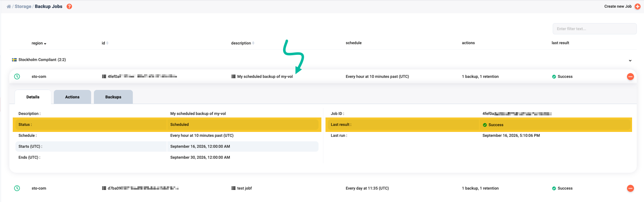Open the Backup Jobs breadcrumb
The width and height of the screenshot is (644, 202).
pos(49,7)
